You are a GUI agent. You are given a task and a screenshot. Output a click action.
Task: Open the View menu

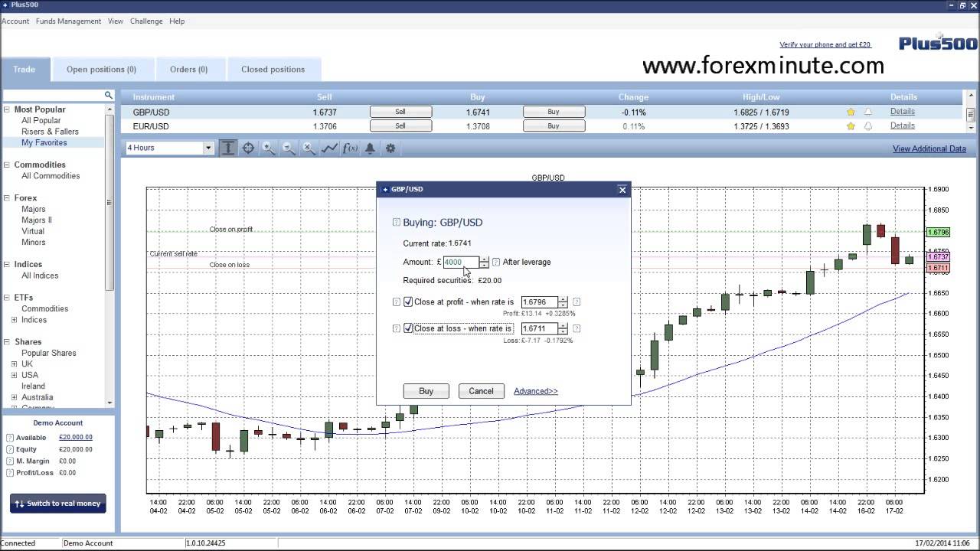(x=116, y=21)
